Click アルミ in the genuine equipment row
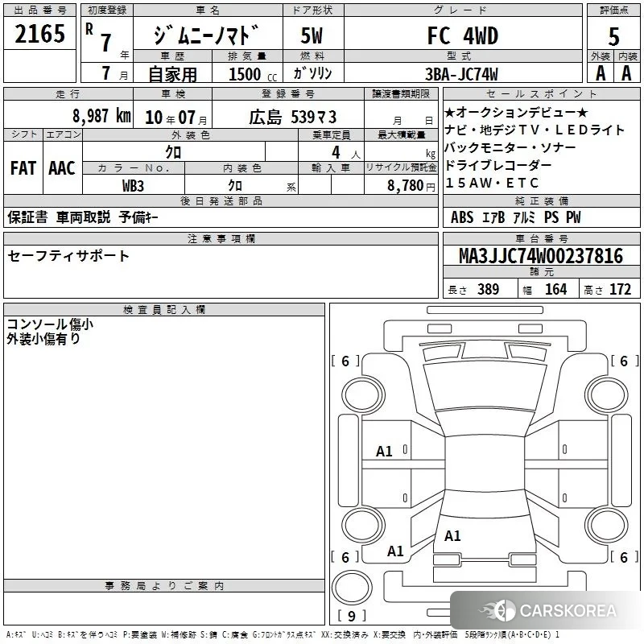Image resolution: width=644 pixels, height=644 pixels. pyautogui.click(x=525, y=217)
